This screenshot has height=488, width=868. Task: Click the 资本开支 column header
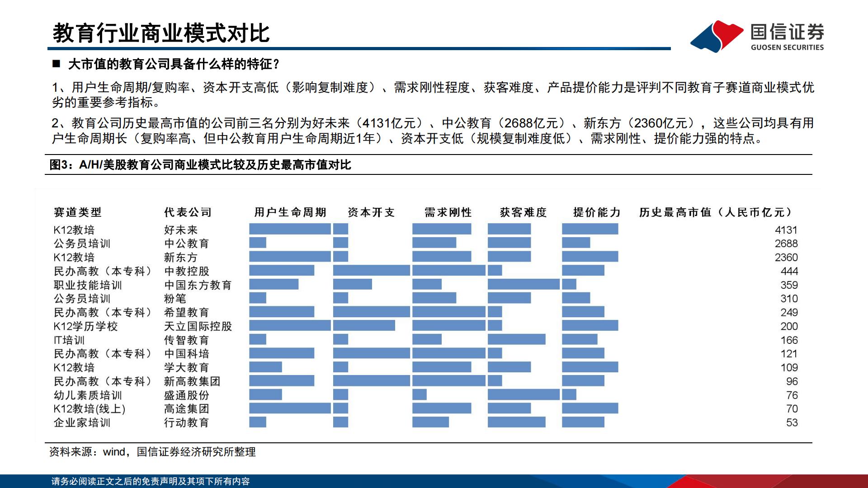coord(371,212)
